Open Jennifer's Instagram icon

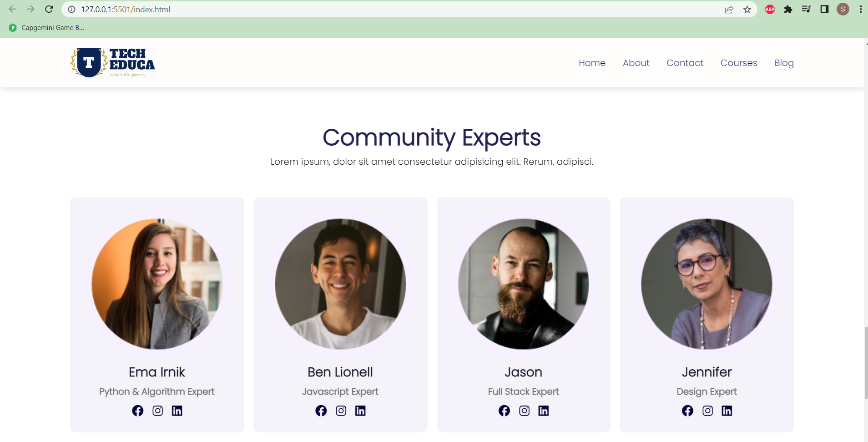coord(707,410)
